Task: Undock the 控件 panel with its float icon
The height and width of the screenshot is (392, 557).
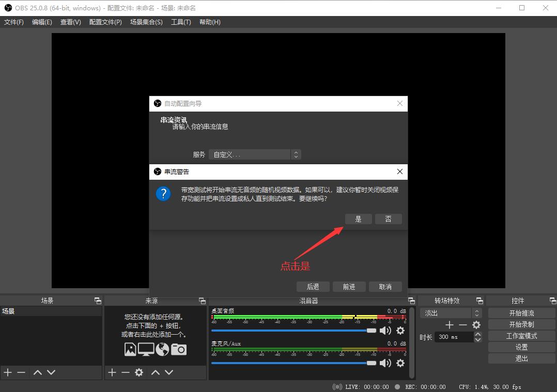Action: click(x=553, y=301)
